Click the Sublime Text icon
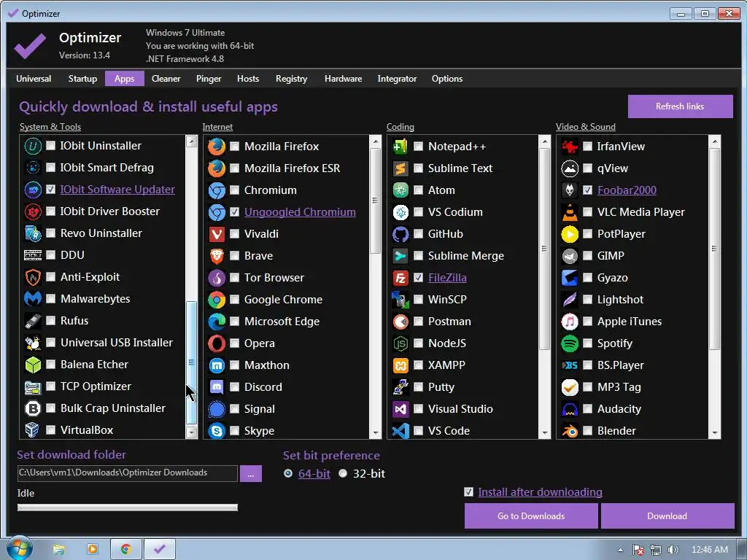 tap(400, 168)
